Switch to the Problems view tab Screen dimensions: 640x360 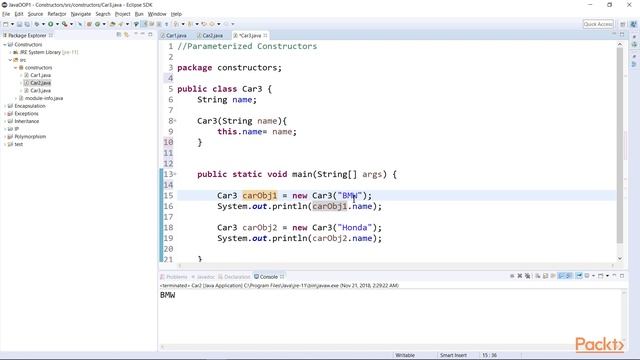click(x=174, y=277)
